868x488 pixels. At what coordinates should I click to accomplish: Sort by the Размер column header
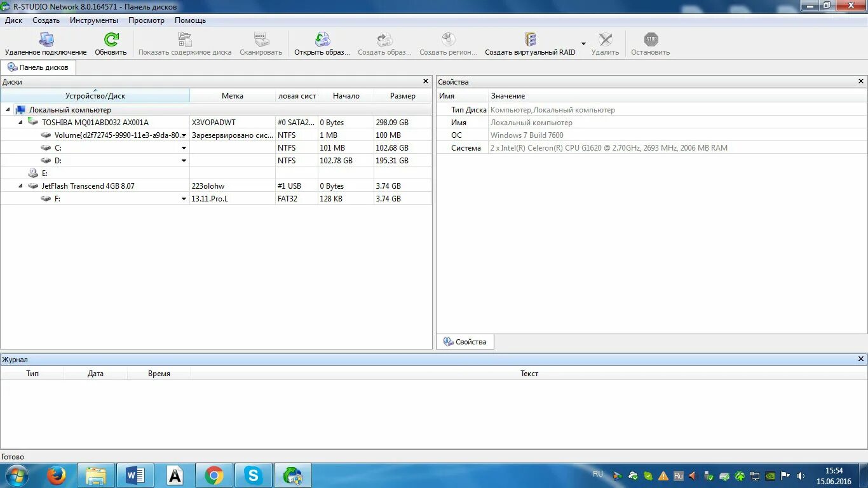pos(402,96)
